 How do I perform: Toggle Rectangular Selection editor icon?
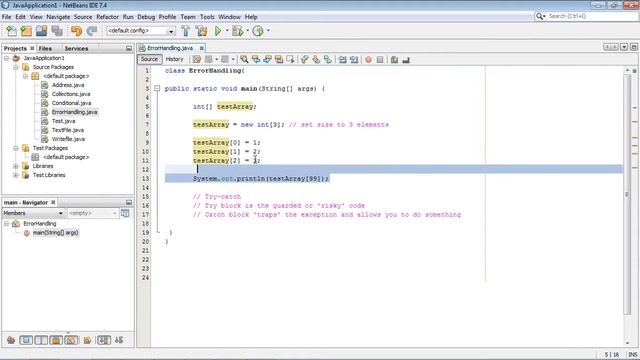290,60
